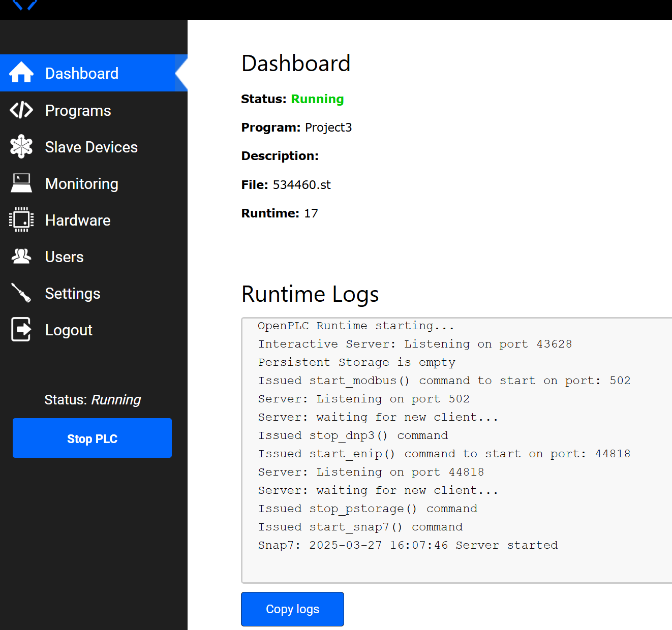
Task: Click inside the Runtime Logs text area
Action: pyautogui.click(x=456, y=450)
